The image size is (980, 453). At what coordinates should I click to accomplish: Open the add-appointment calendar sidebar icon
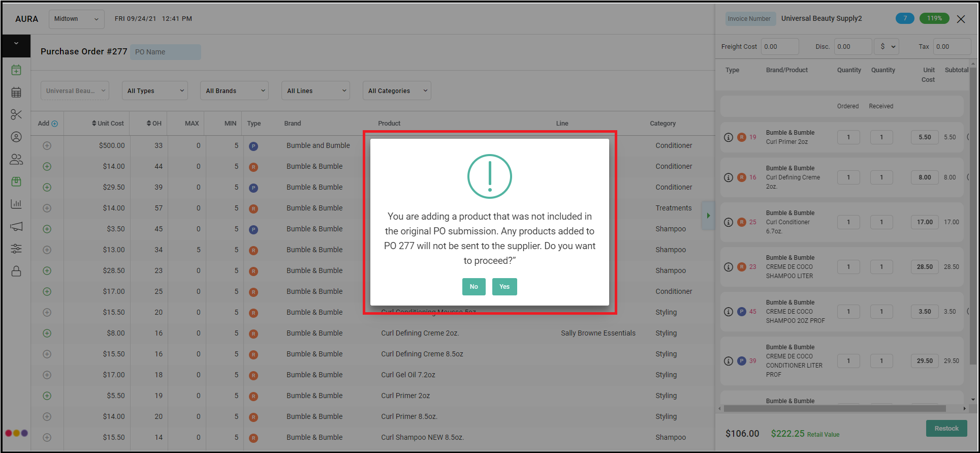point(16,70)
